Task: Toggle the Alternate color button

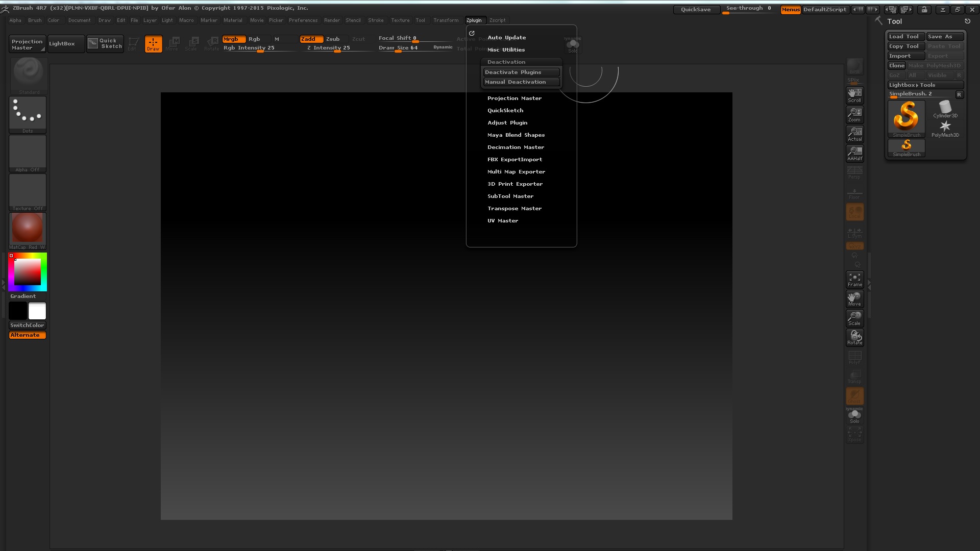Action: [28, 335]
